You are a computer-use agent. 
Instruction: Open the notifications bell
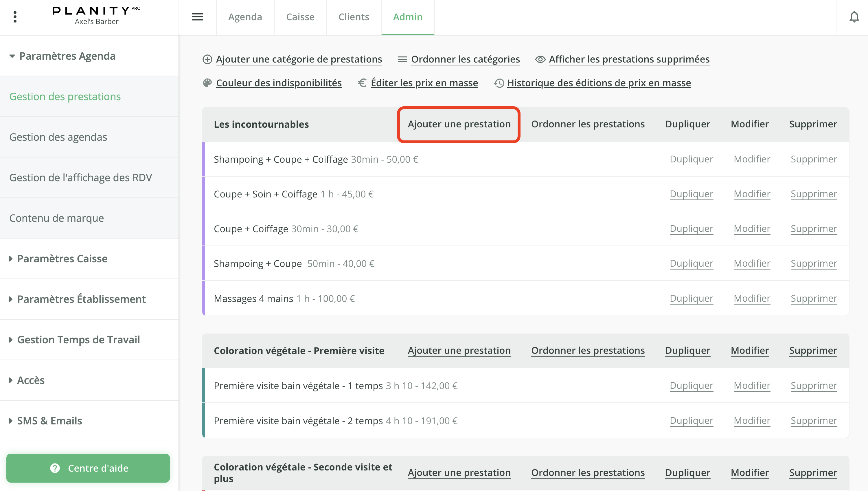[854, 17]
